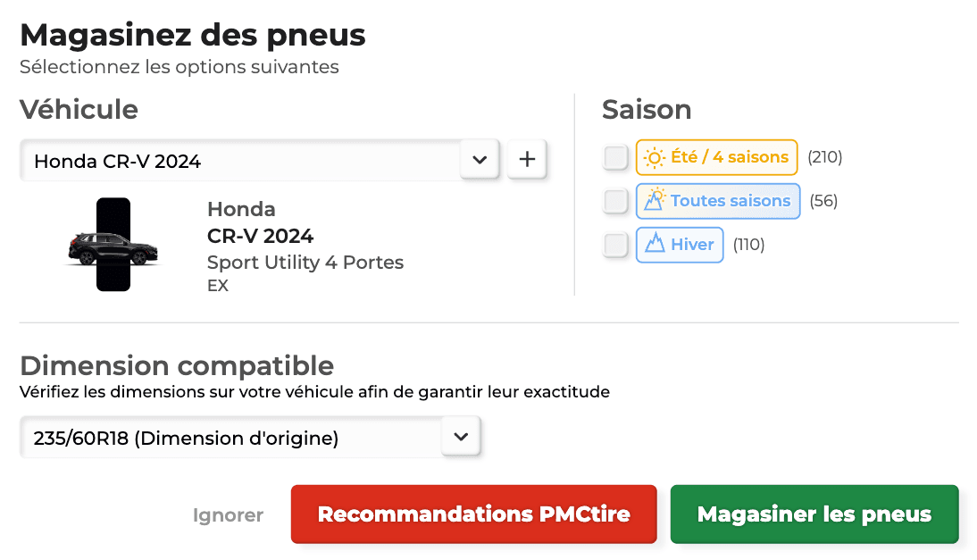Enable the Toutes saisons checkbox
Viewport: 977px width, 560px height.
615,201
